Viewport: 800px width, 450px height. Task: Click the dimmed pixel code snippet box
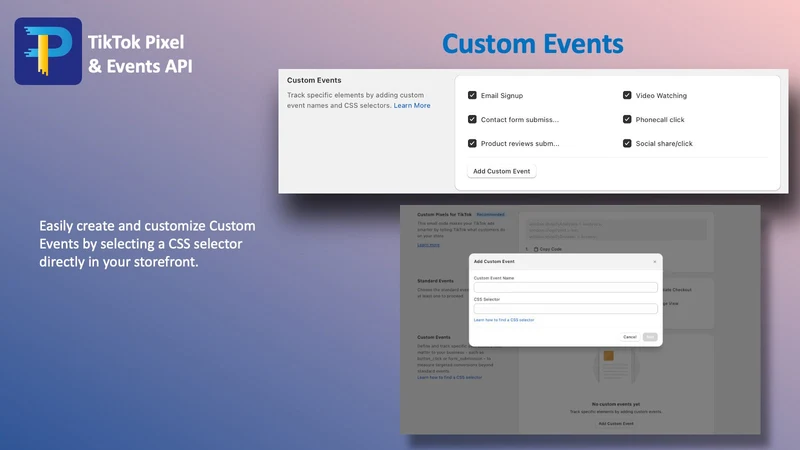coord(616,230)
